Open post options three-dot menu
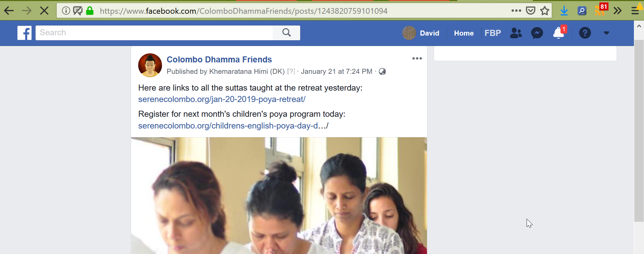This screenshot has width=644, height=254. coord(417,58)
